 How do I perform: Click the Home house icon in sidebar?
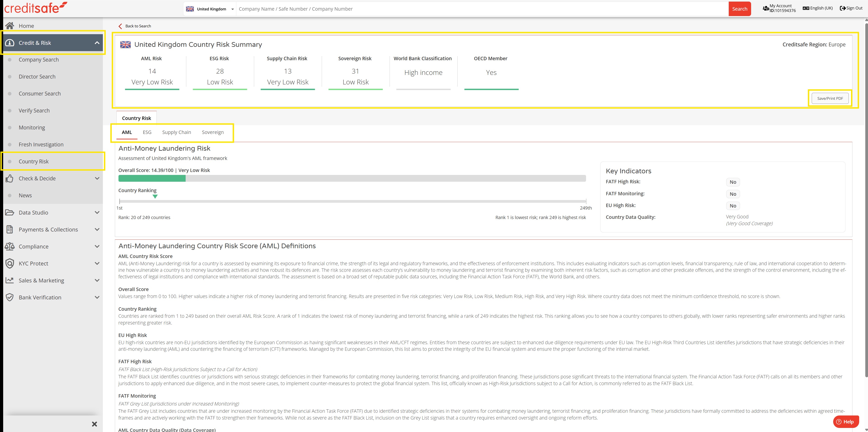[9, 26]
